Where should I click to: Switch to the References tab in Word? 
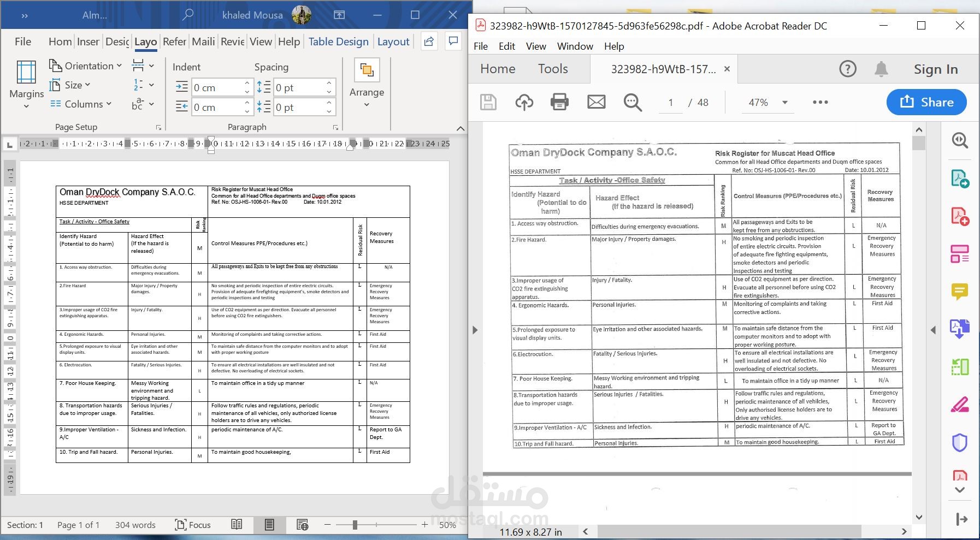[x=174, y=41]
